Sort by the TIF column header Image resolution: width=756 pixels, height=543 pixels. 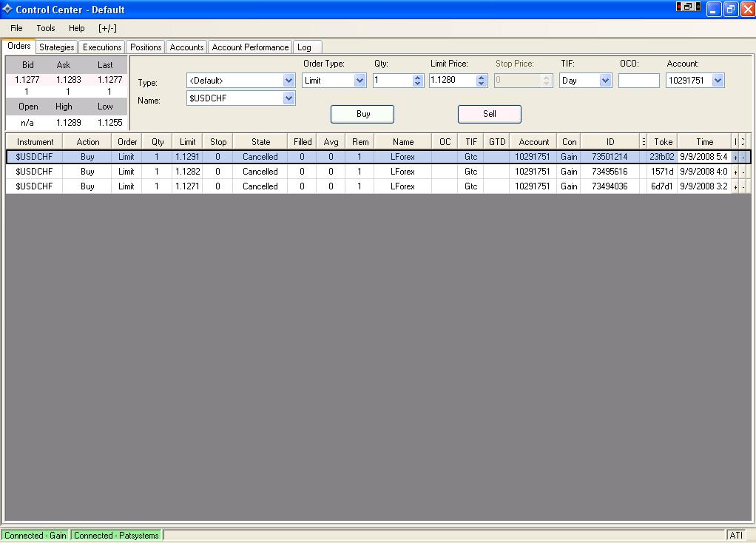point(471,142)
